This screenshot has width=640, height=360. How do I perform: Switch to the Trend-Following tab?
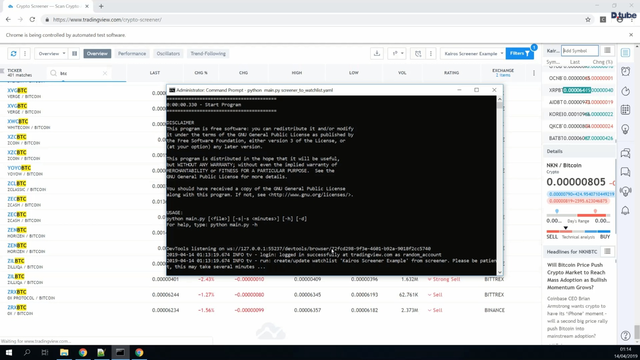tap(208, 53)
